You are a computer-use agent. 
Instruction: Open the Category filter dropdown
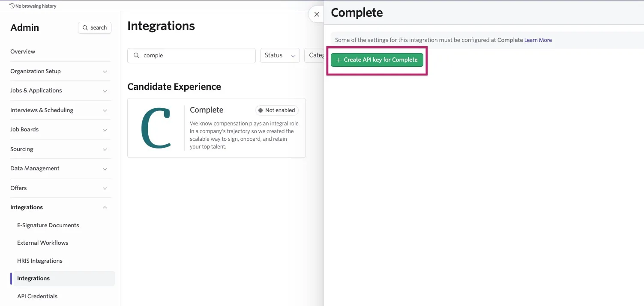pyautogui.click(x=315, y=55)
